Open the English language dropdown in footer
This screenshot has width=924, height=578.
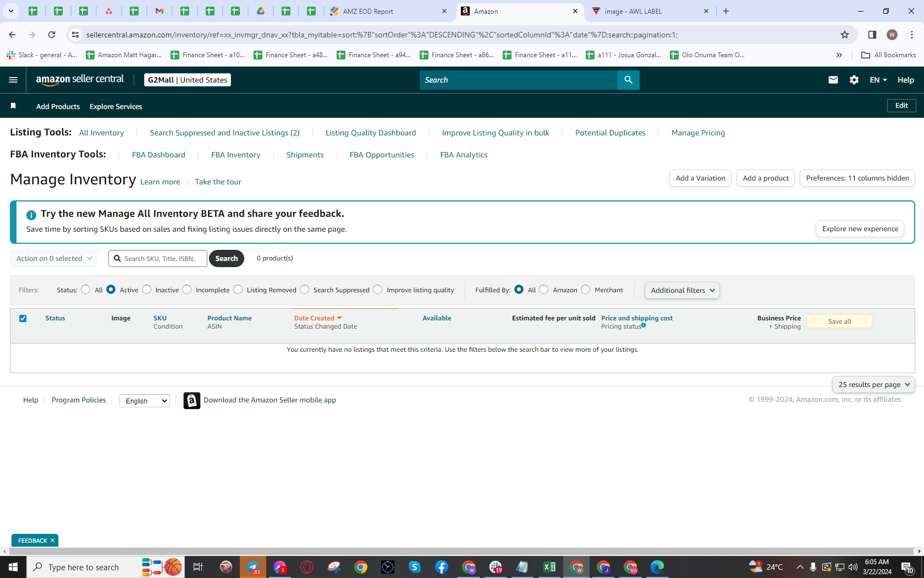[x=144, y=401]
